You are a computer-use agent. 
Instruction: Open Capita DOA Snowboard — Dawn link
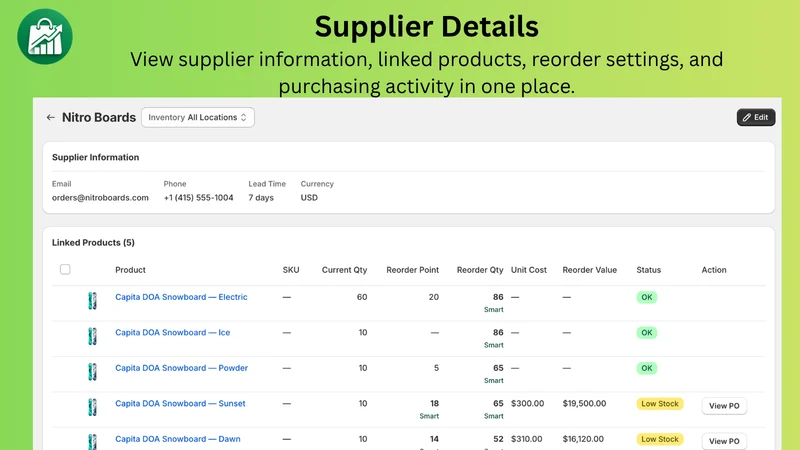coord(178,439)
